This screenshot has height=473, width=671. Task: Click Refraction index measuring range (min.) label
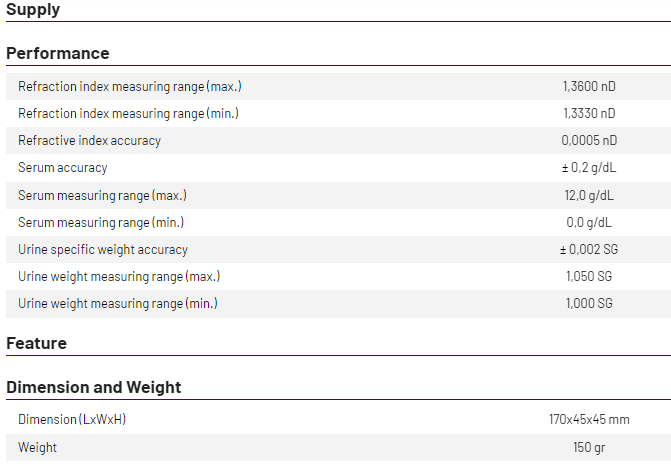click(x=128, y=114)
